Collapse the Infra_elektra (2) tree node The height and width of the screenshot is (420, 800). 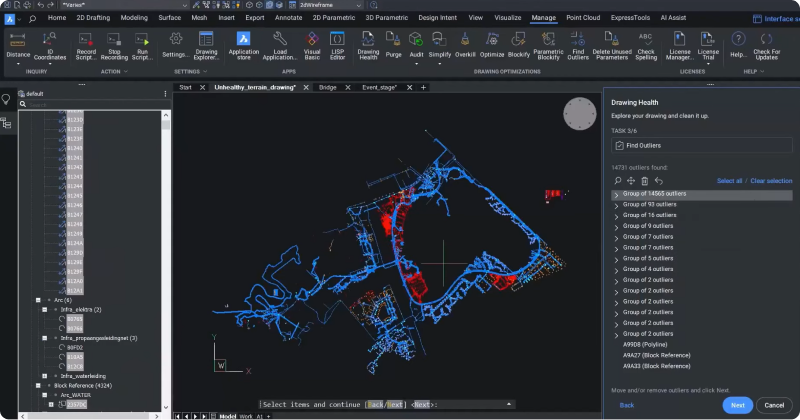[44, 310]
